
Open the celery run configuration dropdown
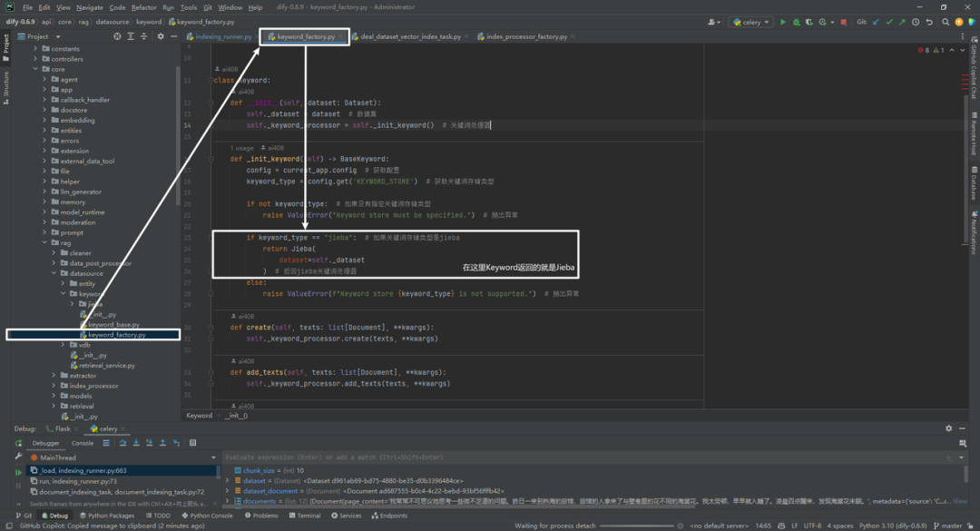click(x=750, y=22)
